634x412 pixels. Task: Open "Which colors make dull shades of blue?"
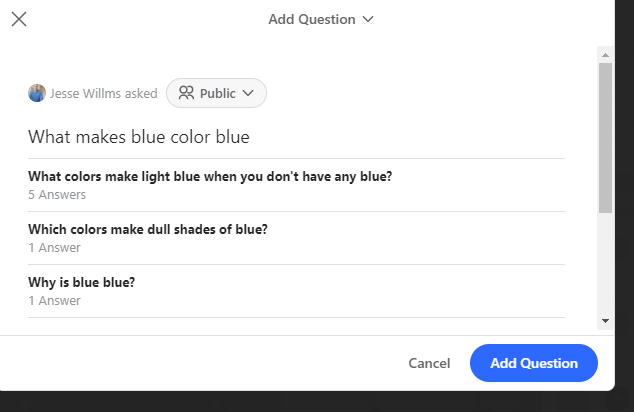(148, 229)
